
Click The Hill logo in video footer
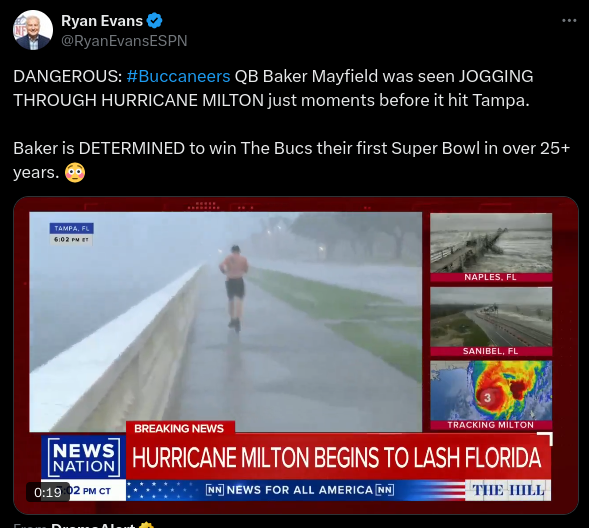[x=508, y=490]
